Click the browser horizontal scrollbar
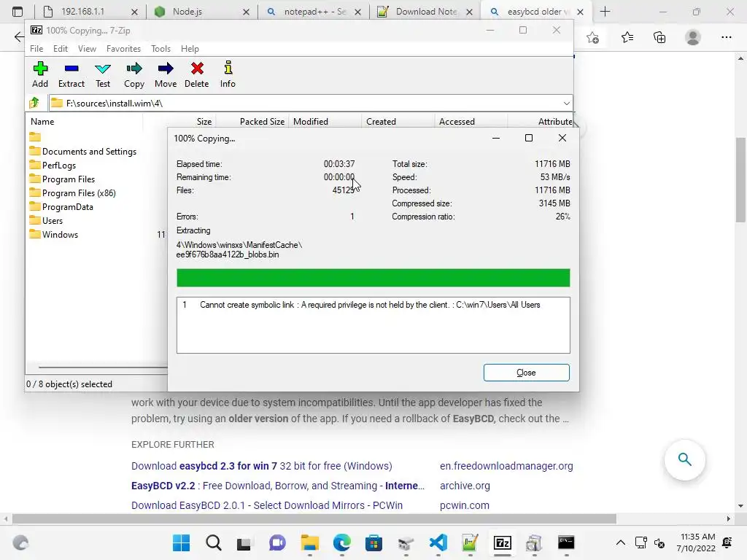The width and height of the screenshot is (747, 560). pos(314,518)
